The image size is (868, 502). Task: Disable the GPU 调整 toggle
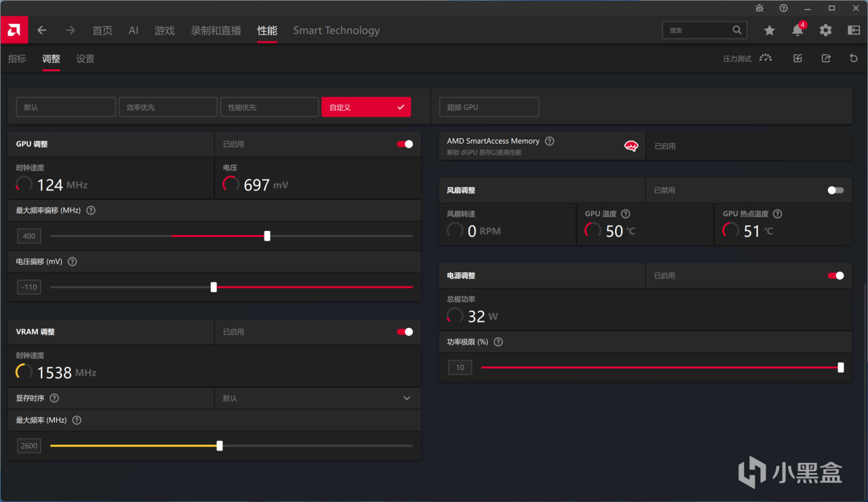pos(405,144)
